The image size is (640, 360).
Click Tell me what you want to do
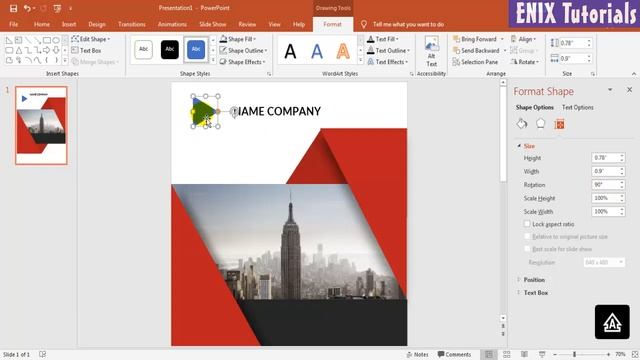click(408, 24)
